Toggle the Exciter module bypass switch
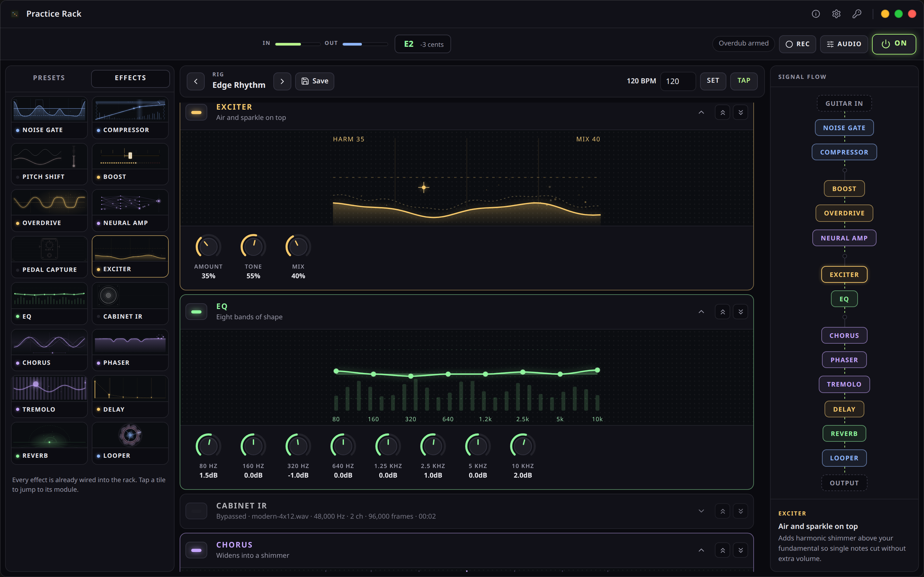 [196, 113]
